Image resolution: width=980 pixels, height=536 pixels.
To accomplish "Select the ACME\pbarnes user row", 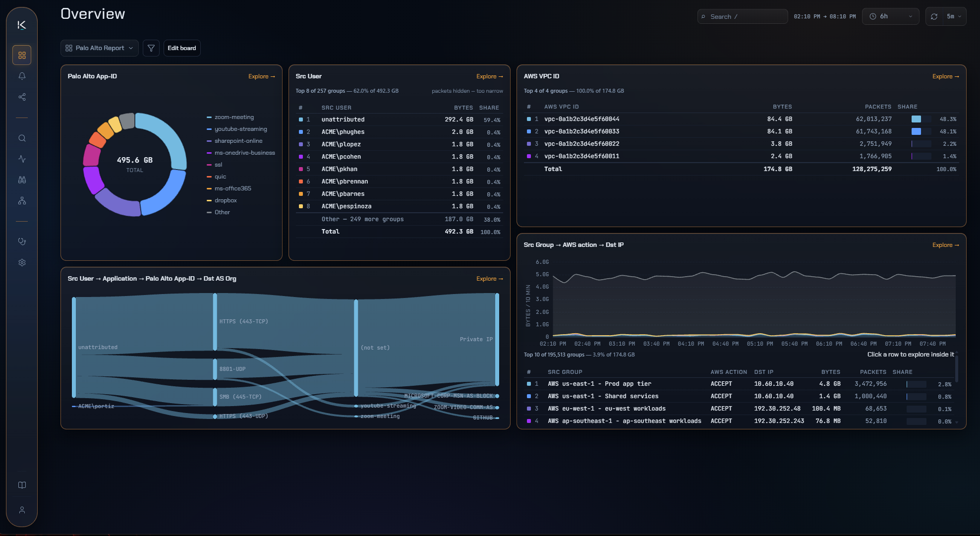I will pos(400,194).
